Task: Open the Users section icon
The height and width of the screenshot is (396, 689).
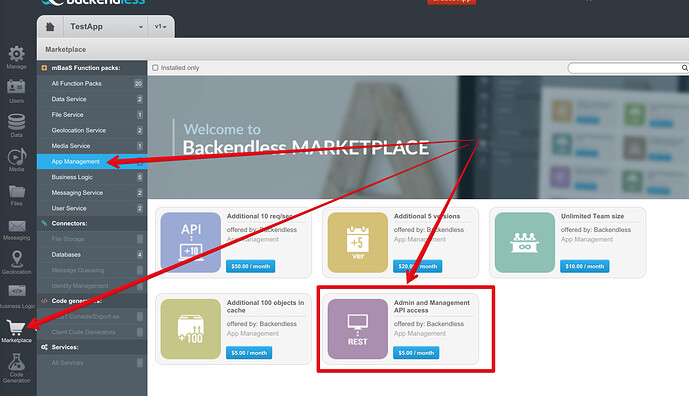Action: pos(16,87)
